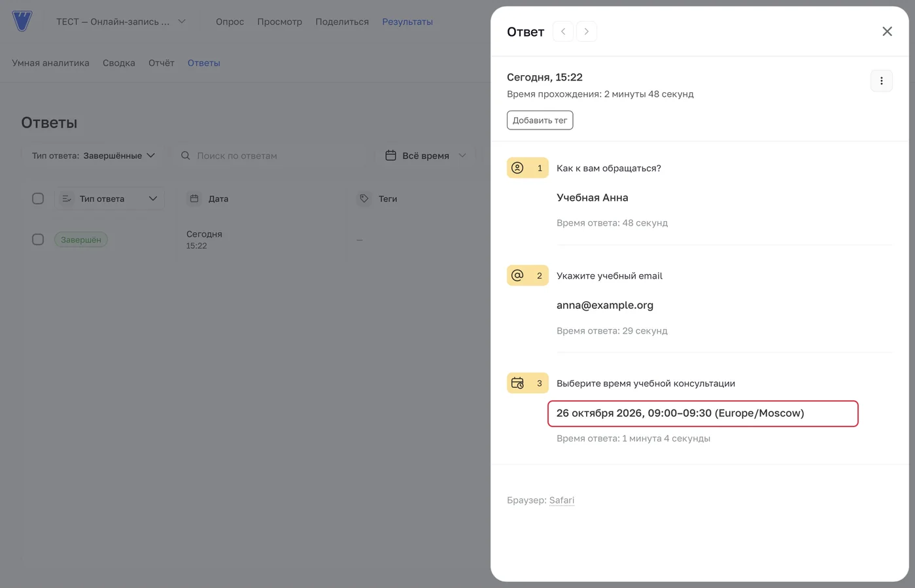
Task: Expand the Тип ответа: Завершённые filter
Action: (94, 156)
